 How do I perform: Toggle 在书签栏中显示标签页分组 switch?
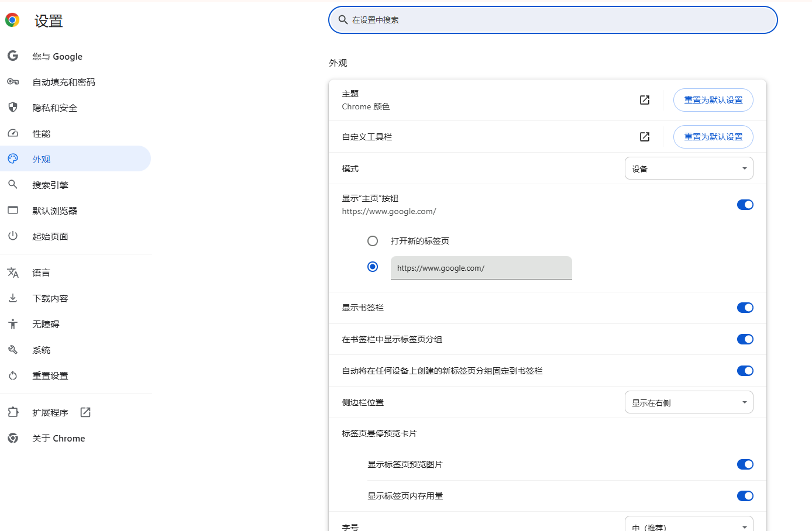coord(745,339)
